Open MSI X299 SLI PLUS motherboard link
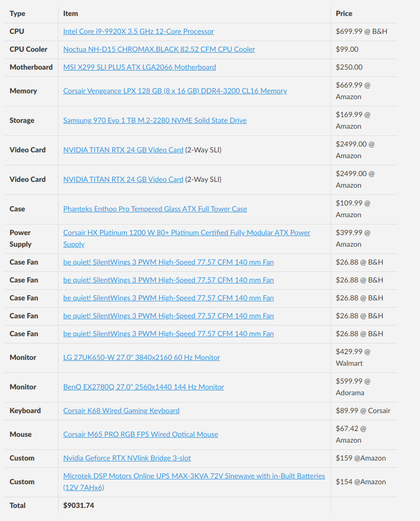420x521 pixels. click(x=139, y=67)
